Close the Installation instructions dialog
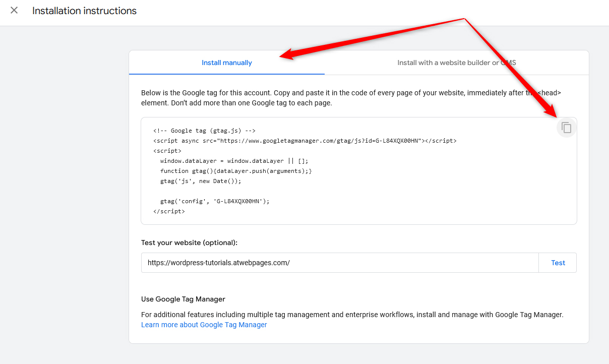609x364 pixels. click(14, 10)
